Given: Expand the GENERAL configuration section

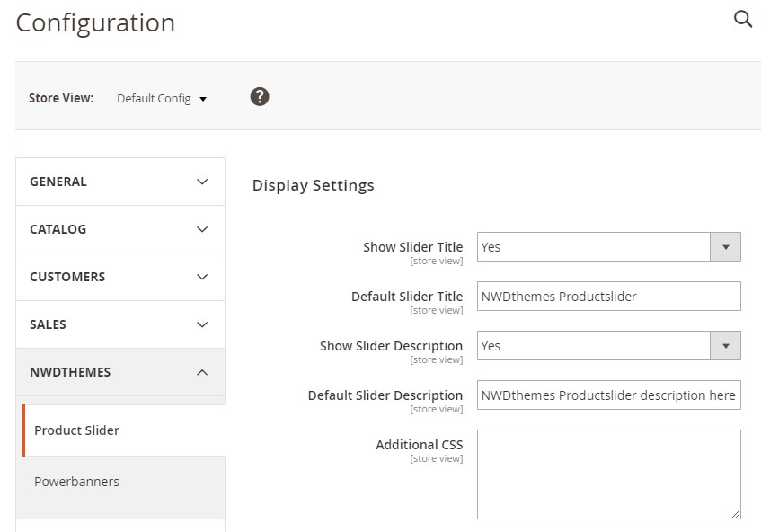Looking at the screenshot, I should (x=120, y=182).
